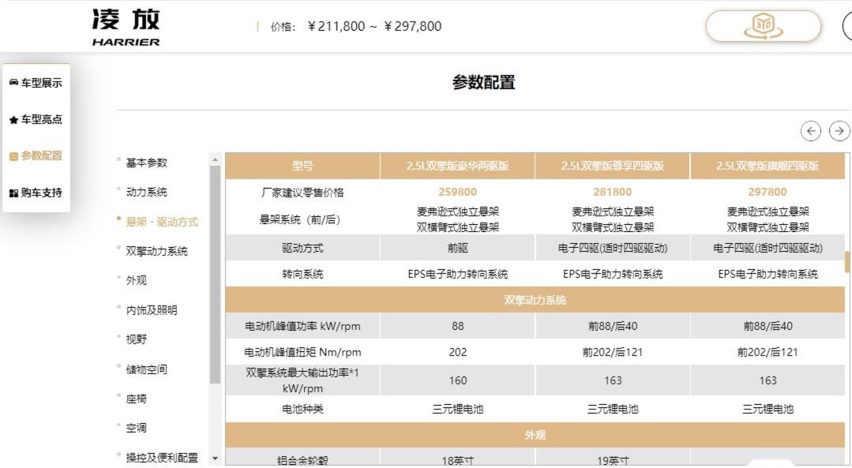852x468 pixels.
Task: Click the price 281800
Action: (612, 192)
